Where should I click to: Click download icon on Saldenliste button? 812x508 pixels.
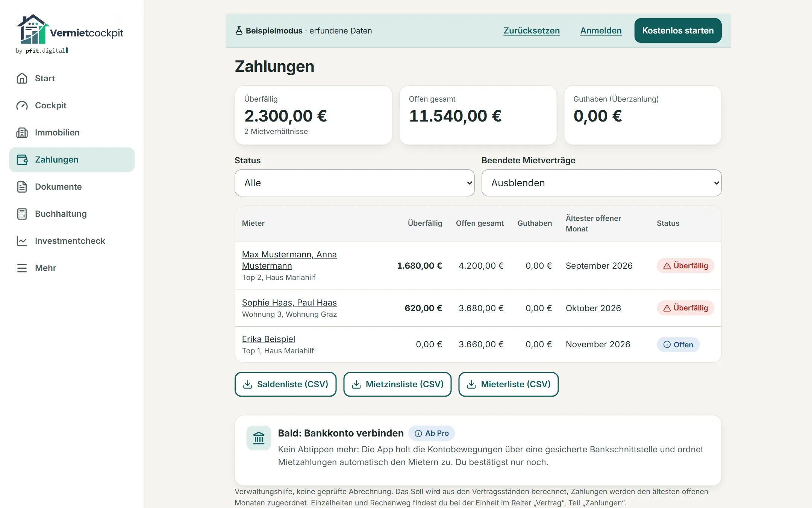click(x=247, y=384)
